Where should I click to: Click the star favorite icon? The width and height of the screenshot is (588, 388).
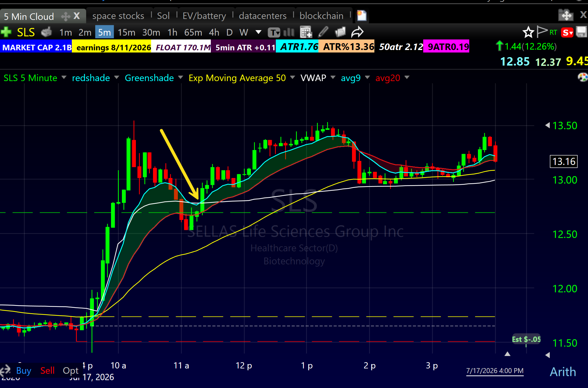(528, 32)
